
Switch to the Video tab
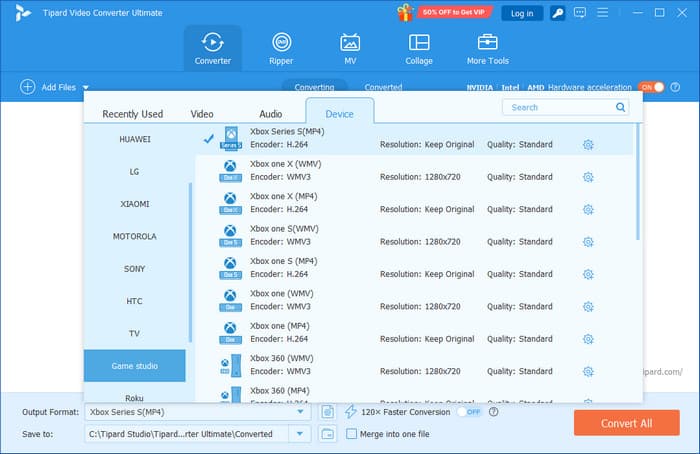coord(202,114)
